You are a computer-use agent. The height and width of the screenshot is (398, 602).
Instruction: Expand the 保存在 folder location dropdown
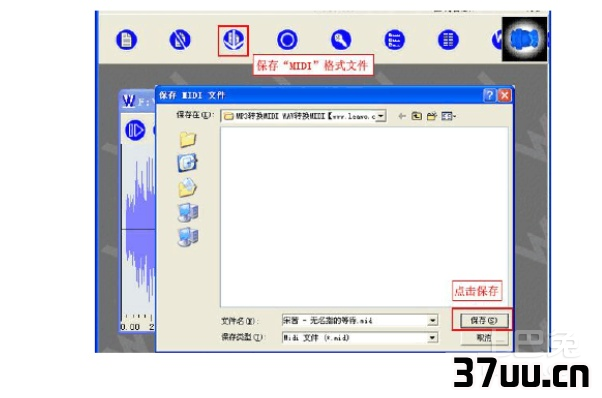[380, 116]
